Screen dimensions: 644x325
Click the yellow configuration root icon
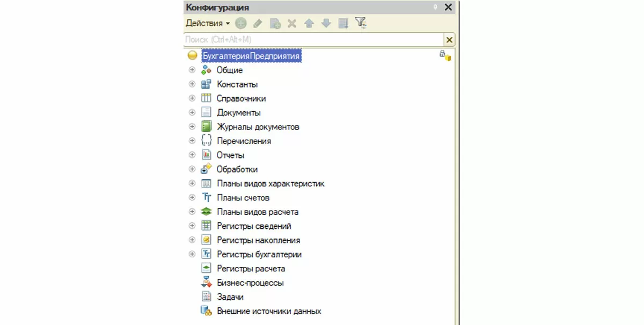click(x=192, y=56)
